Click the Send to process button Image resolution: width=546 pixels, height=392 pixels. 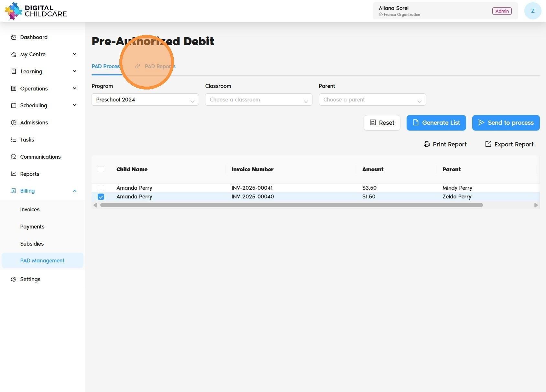pos(506,123)
